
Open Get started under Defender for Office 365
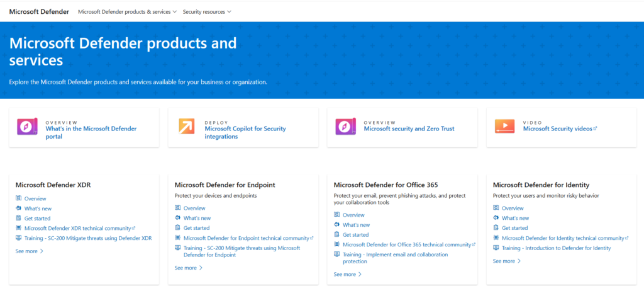(x=356, y=234)
